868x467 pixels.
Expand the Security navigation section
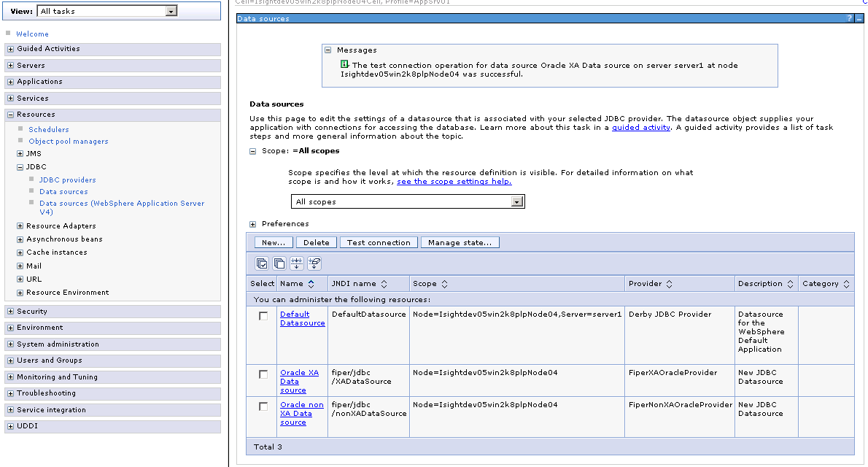tap(10, 312)
